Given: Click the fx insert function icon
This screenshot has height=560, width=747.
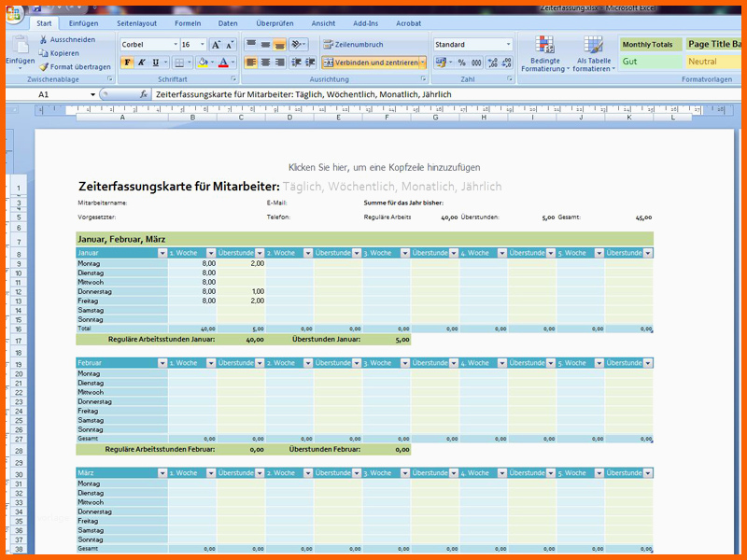Looking at the screenshot, I should pos(143,95).
